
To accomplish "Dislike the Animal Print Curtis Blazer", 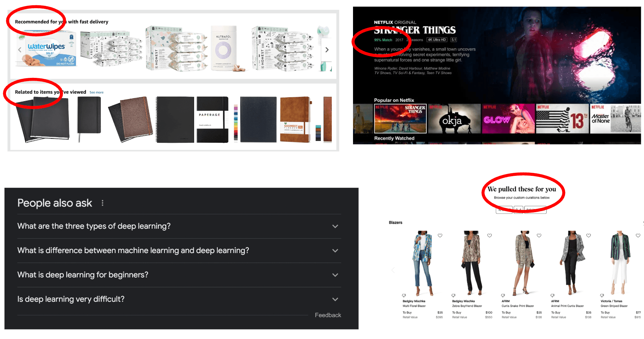I will coord(552,295).
